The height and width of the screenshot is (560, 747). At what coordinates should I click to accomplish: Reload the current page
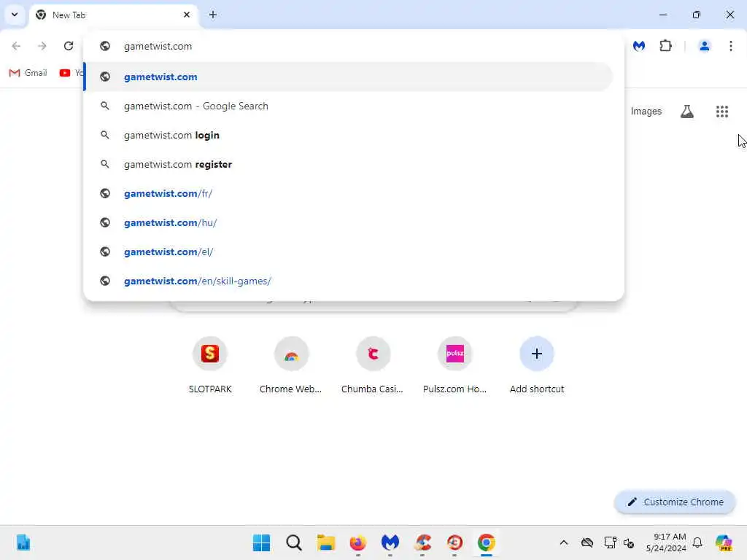pyautogui.click(x=69, y=46)
